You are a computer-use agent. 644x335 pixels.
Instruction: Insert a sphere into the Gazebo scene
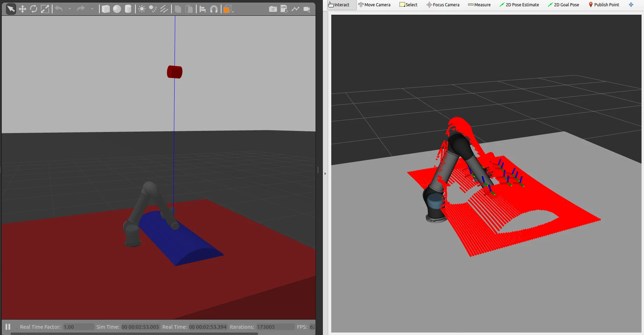coord(117,9)
